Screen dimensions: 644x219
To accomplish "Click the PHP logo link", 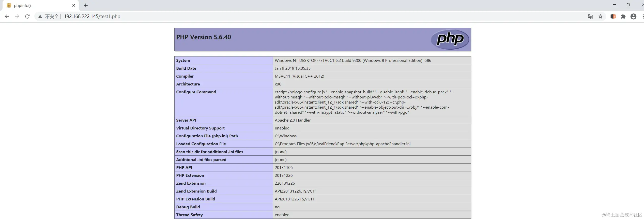I will [x=450, y=39].
